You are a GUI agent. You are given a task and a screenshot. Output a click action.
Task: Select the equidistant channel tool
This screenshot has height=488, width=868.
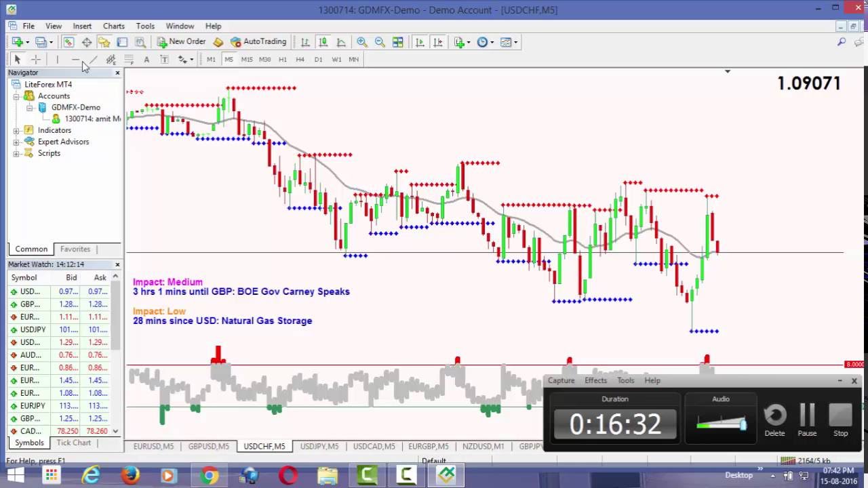click(x=111, y=60)
